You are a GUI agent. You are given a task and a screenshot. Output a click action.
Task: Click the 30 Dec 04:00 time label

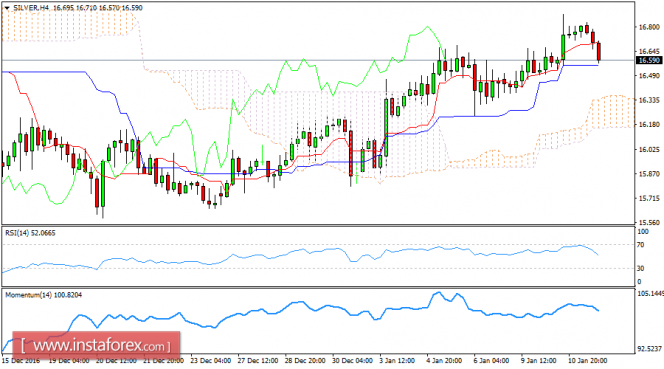point(353,361)
